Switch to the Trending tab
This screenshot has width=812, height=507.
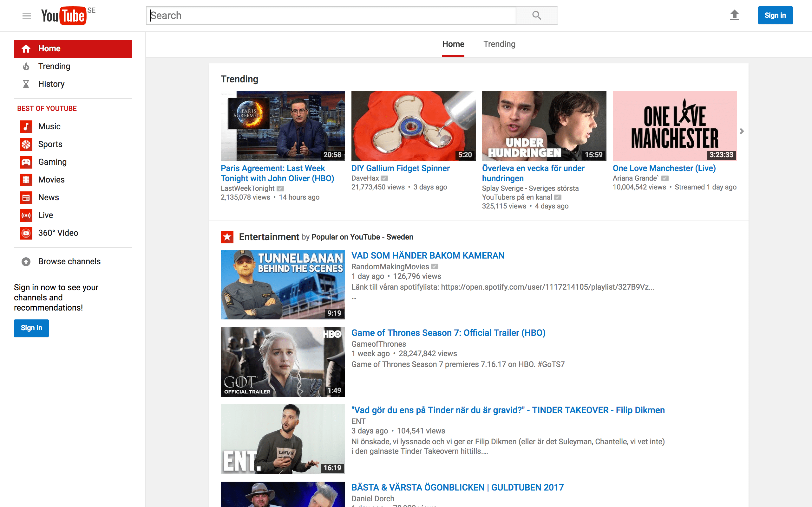point(499,44)
